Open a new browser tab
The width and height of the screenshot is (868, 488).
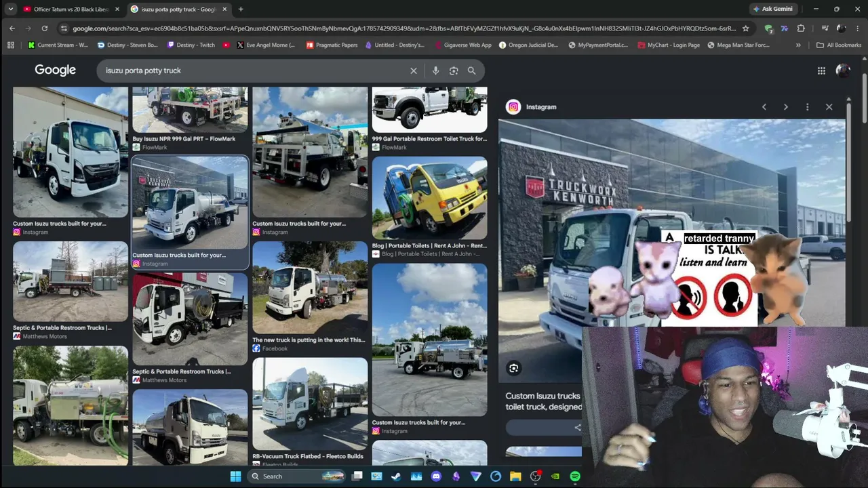tap(241, 9)
